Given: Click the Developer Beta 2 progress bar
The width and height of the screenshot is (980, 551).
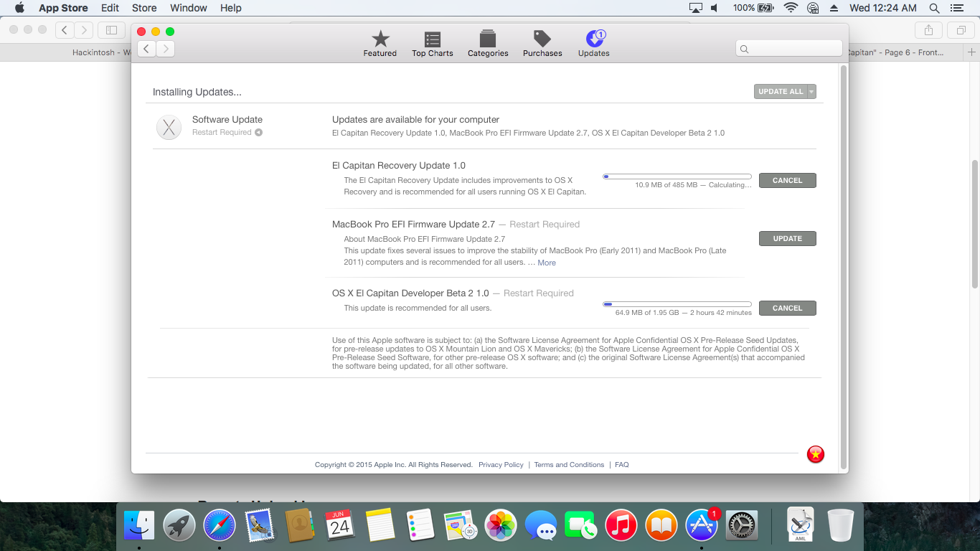Looking at the screenshot, I should pos(677,304).
